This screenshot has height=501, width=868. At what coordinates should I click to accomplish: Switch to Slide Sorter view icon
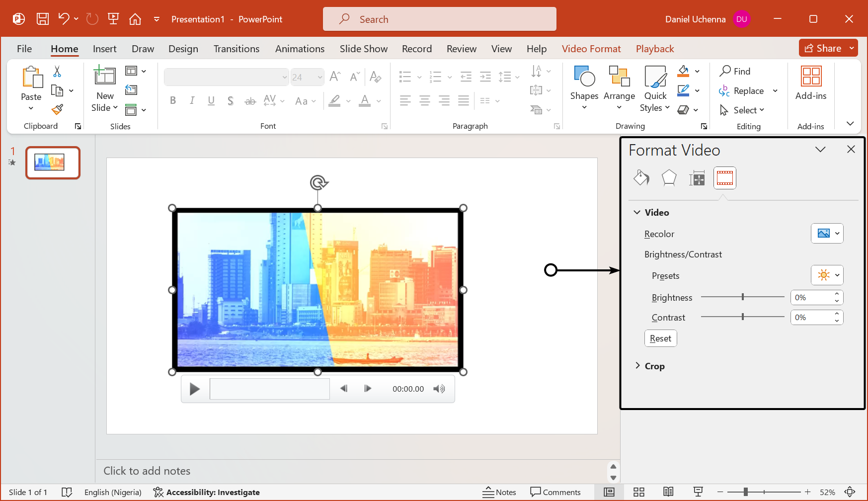(639, 492)
